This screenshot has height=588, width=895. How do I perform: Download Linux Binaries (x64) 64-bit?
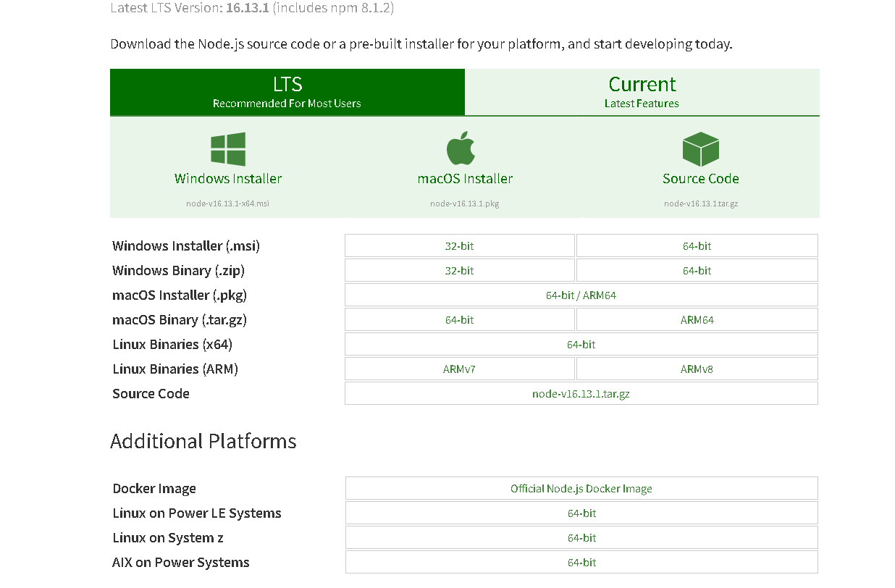(581, 345)
